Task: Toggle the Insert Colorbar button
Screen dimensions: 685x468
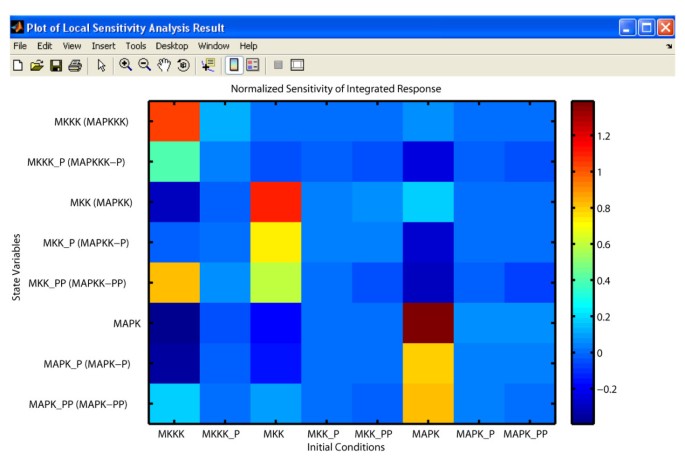Action: (234, 65)
